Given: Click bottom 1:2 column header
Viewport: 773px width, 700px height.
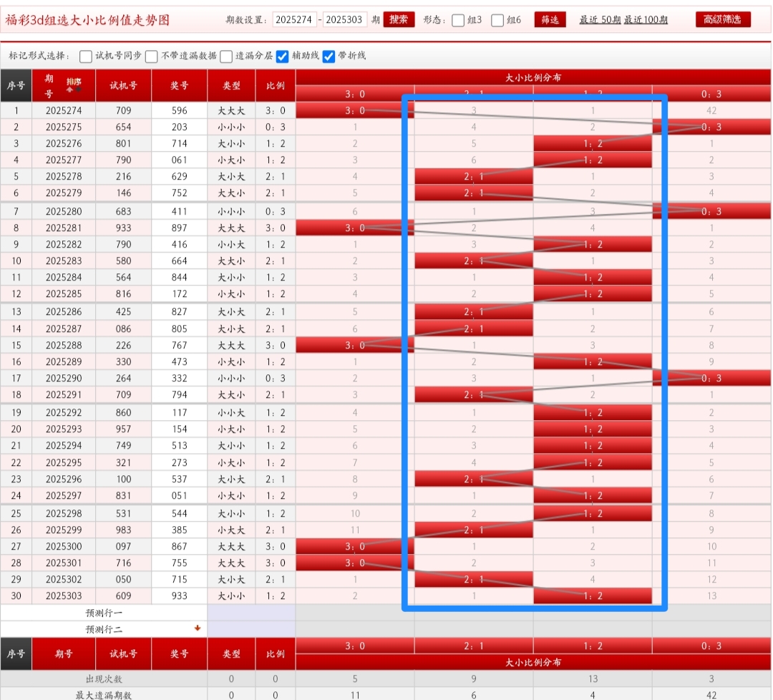Looking at the screenshot, I should [x=593, y=646].
